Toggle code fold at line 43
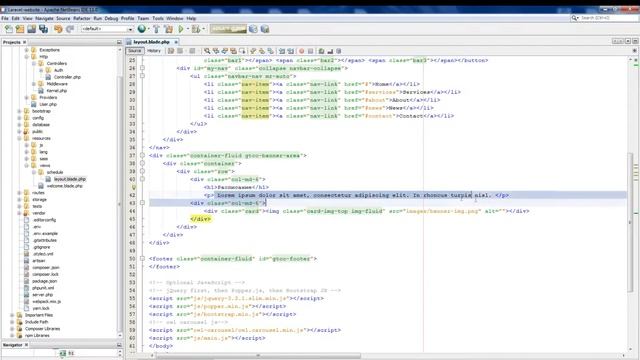 pos(142,203)
